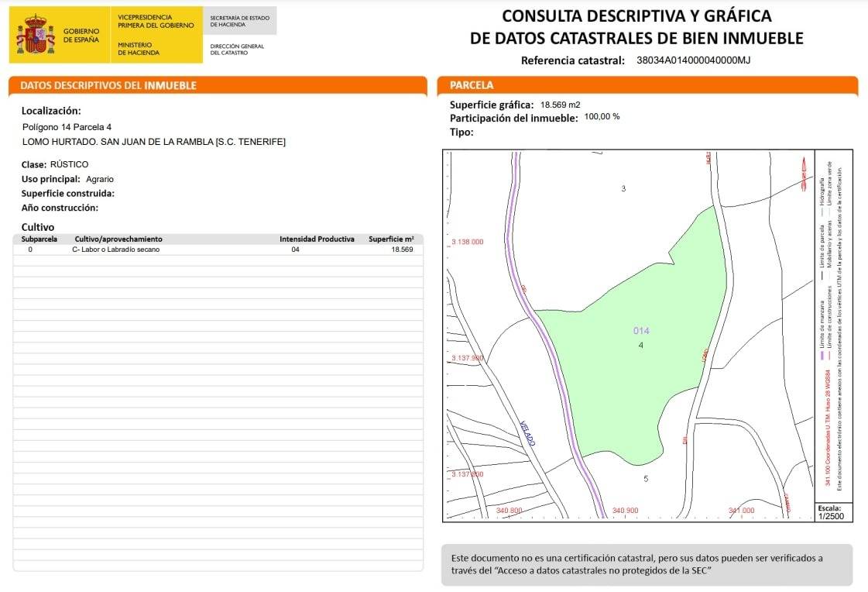Click the red 014 polygon label on map
This screenshot has height=592, width=868.
pyautogui.click(x=641, y=331)
